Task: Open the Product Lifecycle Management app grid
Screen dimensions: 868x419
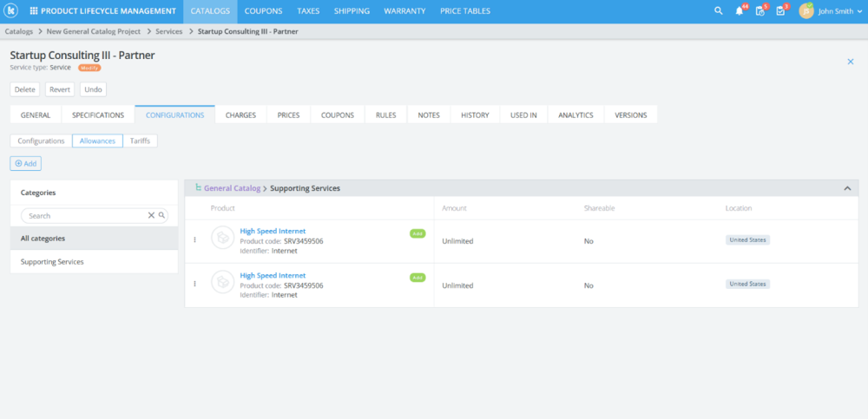Action: pyautogui.click(x=34, y=11)
